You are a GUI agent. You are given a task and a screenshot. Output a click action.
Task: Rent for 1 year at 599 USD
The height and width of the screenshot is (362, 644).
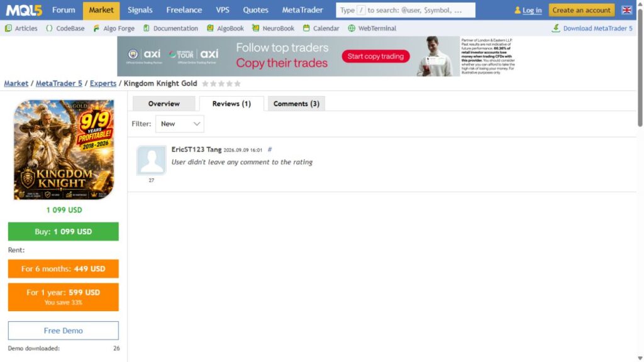[64, 297]
